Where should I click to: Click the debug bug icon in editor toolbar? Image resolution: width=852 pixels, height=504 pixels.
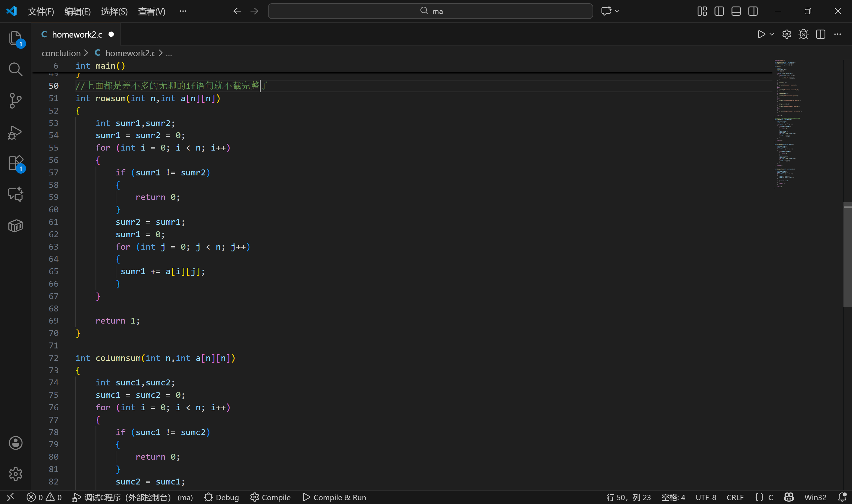coord(803,34)
